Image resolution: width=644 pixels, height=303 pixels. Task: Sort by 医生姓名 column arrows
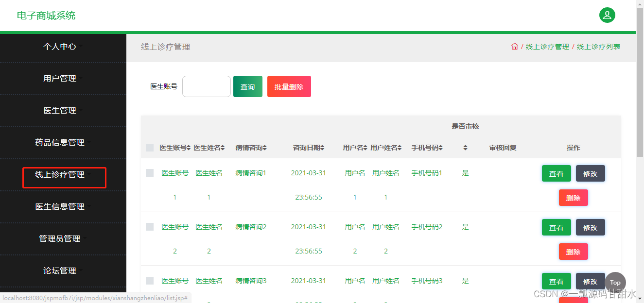coord(223,148)
